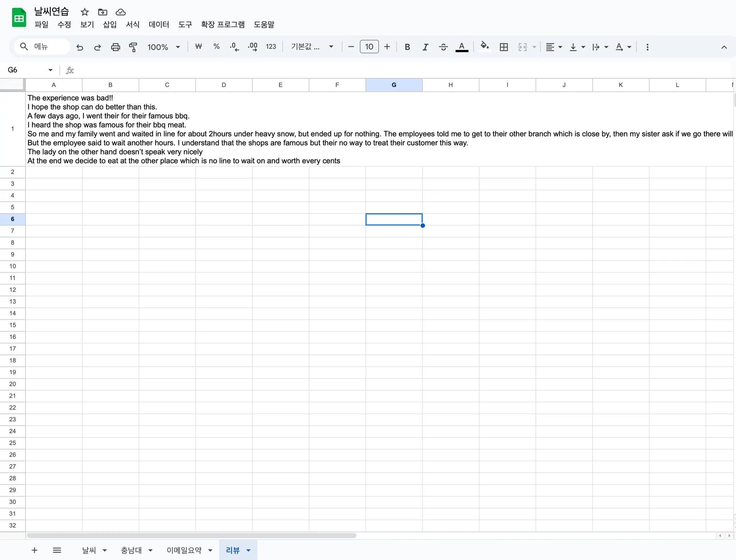Open the fill color picker
The image size is (736, 560).
pos(484,47)
